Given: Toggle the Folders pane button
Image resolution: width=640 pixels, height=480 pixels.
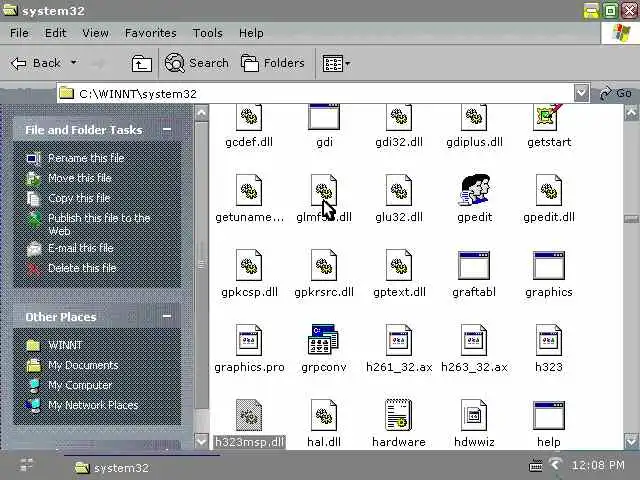Looking at the screenshot, I should click(273, 63).
